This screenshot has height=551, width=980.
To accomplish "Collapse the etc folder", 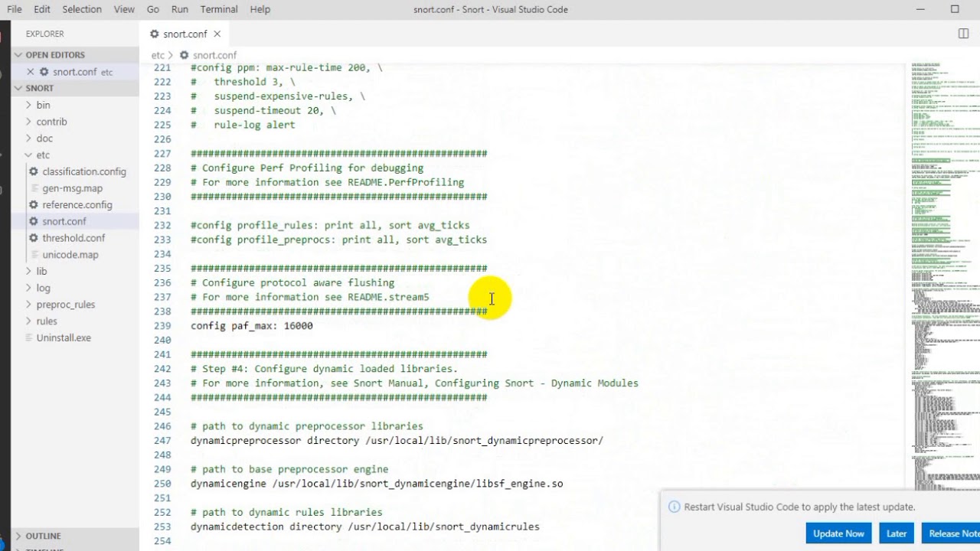I will (43, 155).
